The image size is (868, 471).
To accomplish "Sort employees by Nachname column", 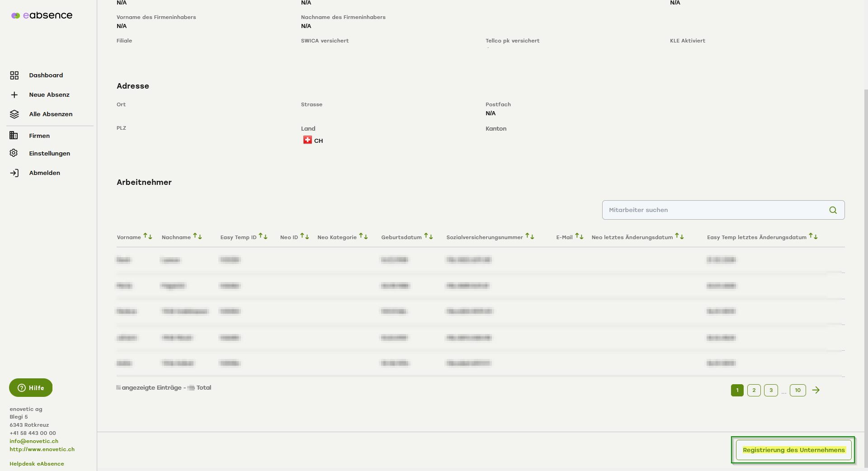I will tap(197, 236).
